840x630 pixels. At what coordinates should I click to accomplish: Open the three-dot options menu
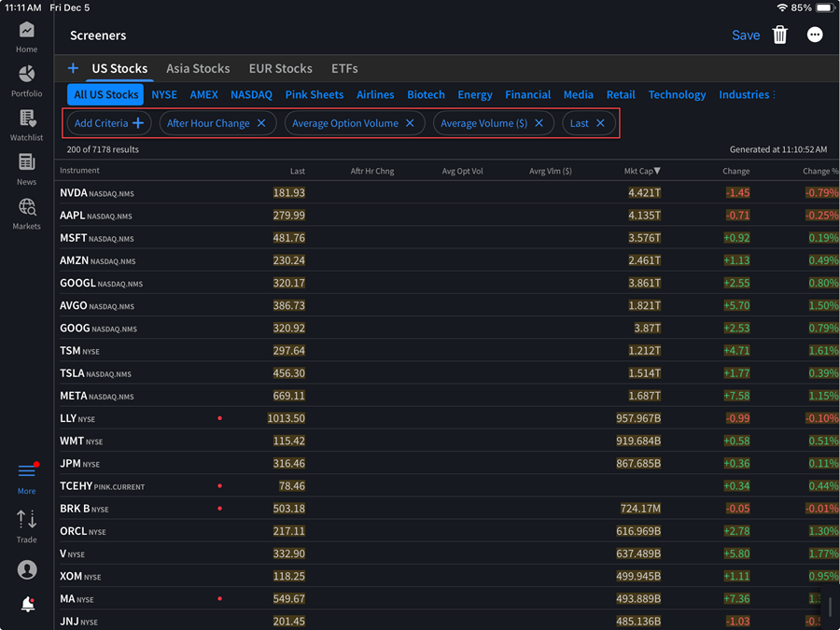coord(815,35)
